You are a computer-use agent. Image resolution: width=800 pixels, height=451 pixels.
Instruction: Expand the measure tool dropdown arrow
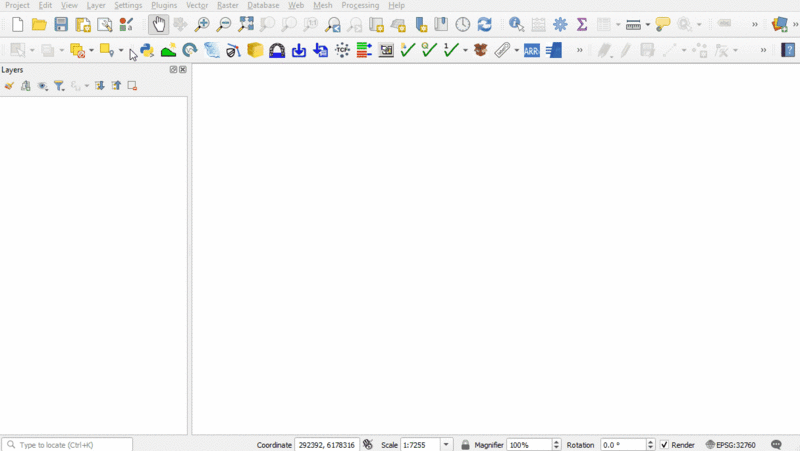pyautogui.click(x=647, y=25)
